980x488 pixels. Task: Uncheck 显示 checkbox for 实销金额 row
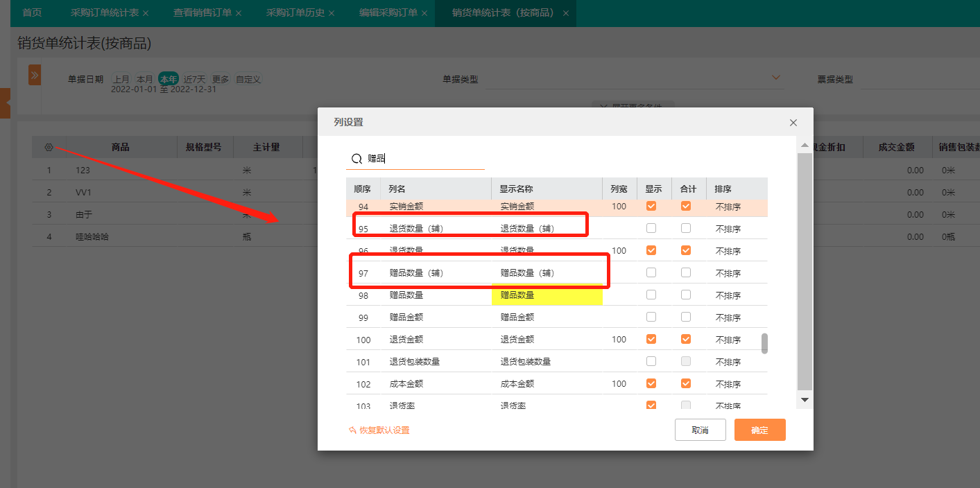[651, 206]
